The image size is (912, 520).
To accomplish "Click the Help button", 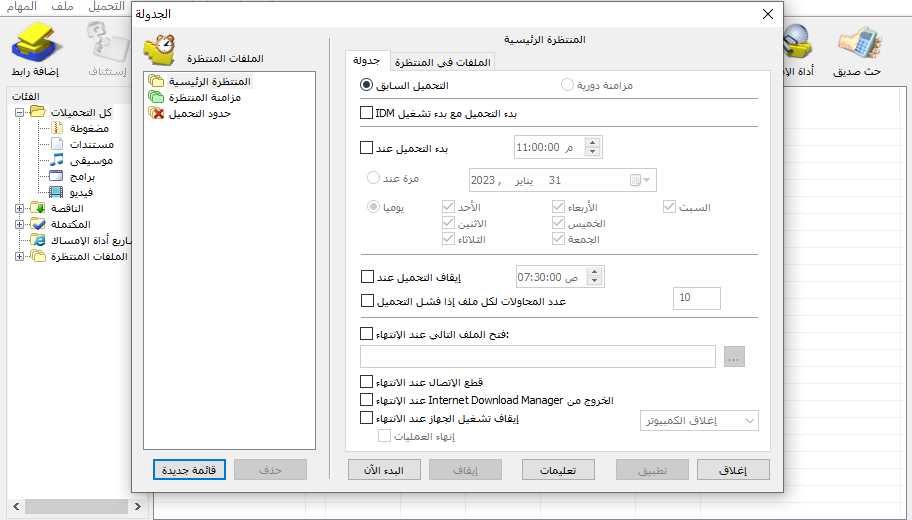I will (x=558, y=470).
